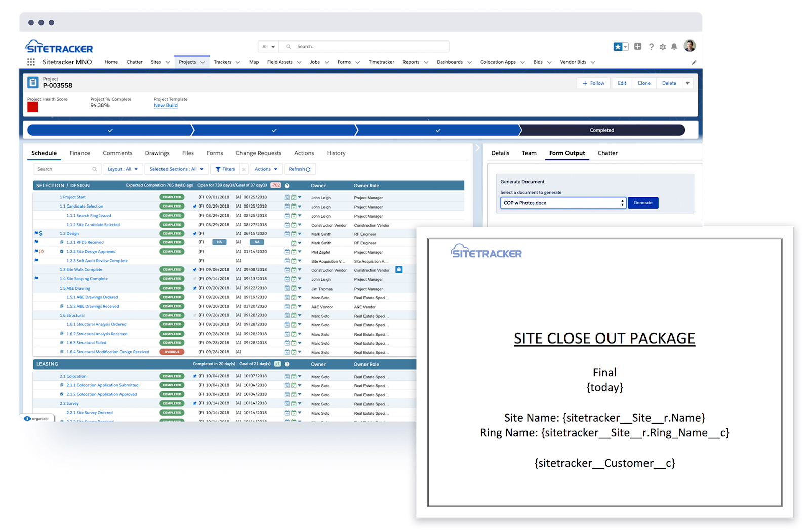Open the Timetracker nav item
Screen dimensions: 810x532
click(381, 62)
